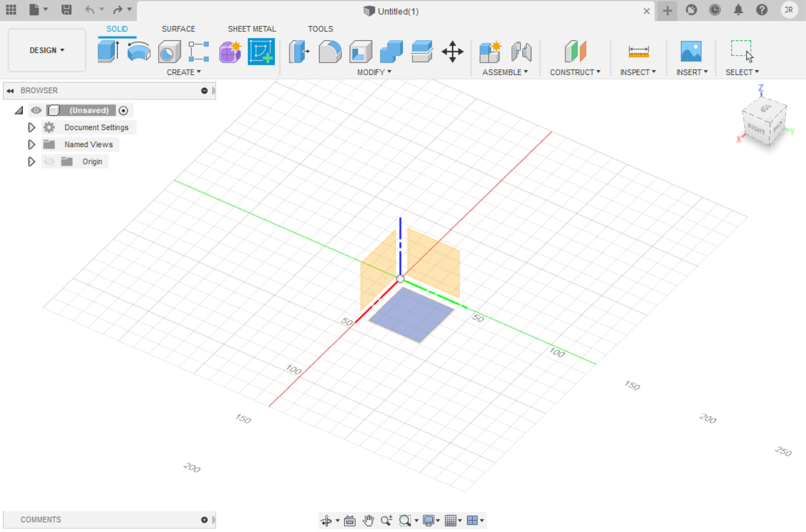Open the INSERT dropdown menu
Viewport: 806px width, 532px height.
(x=692, y=72)
